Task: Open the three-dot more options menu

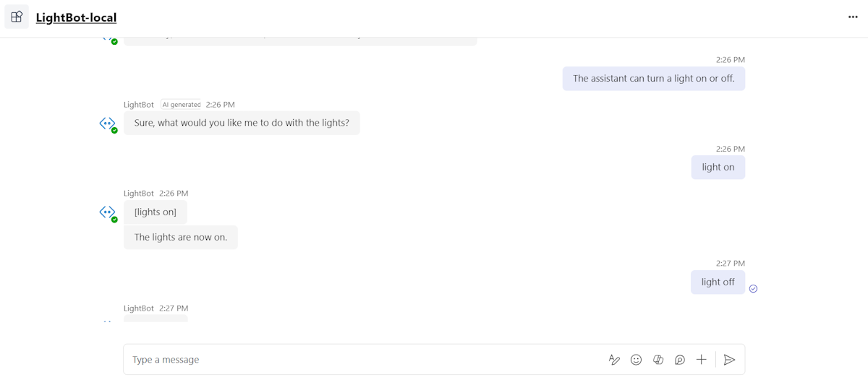Action: 853,17
